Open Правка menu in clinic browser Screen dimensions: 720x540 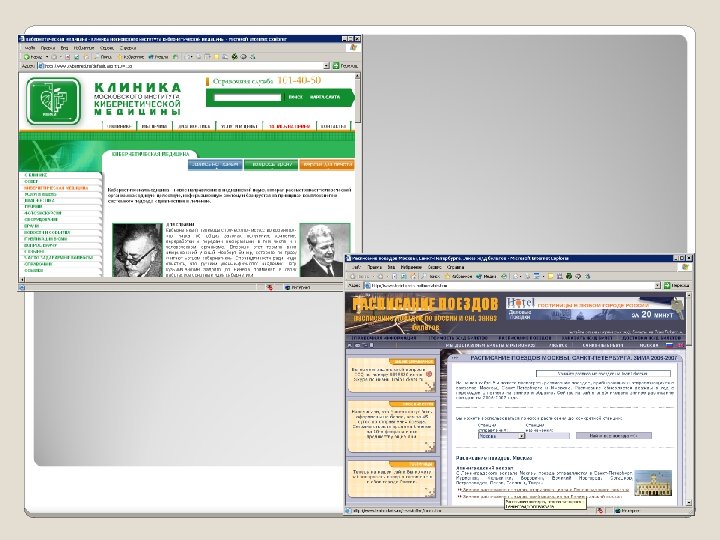click(48, 48)
